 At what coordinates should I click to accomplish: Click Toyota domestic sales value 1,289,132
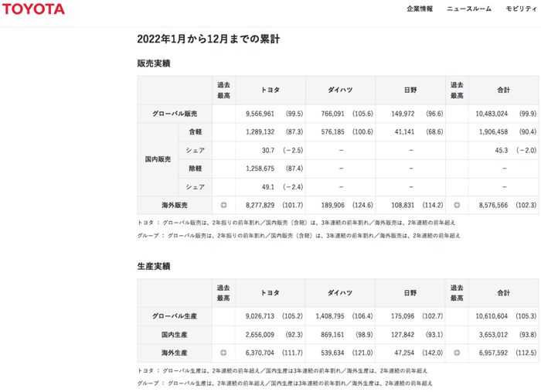point(260,131)
